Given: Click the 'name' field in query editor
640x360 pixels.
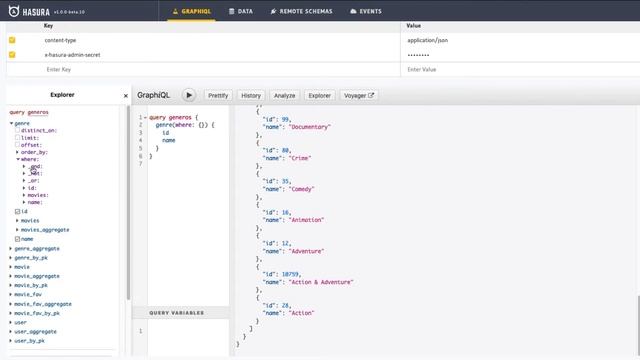Looking at the screenshot, I should tap(169, 140).
